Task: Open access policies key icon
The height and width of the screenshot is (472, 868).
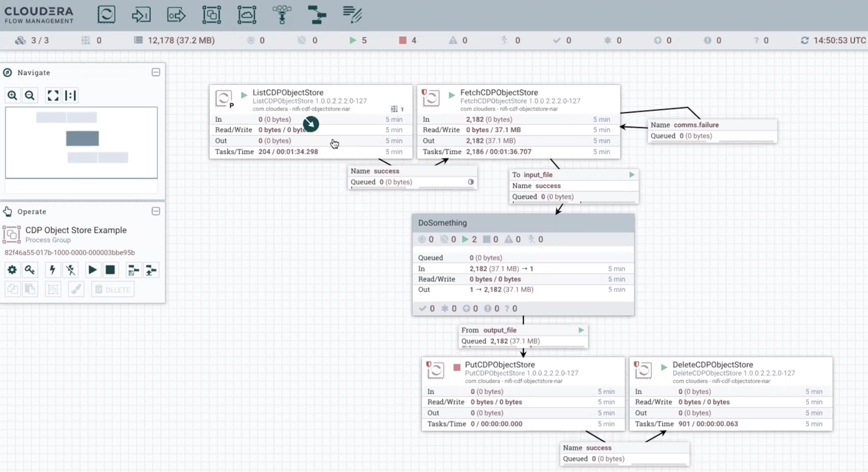Action: (30, 270)
